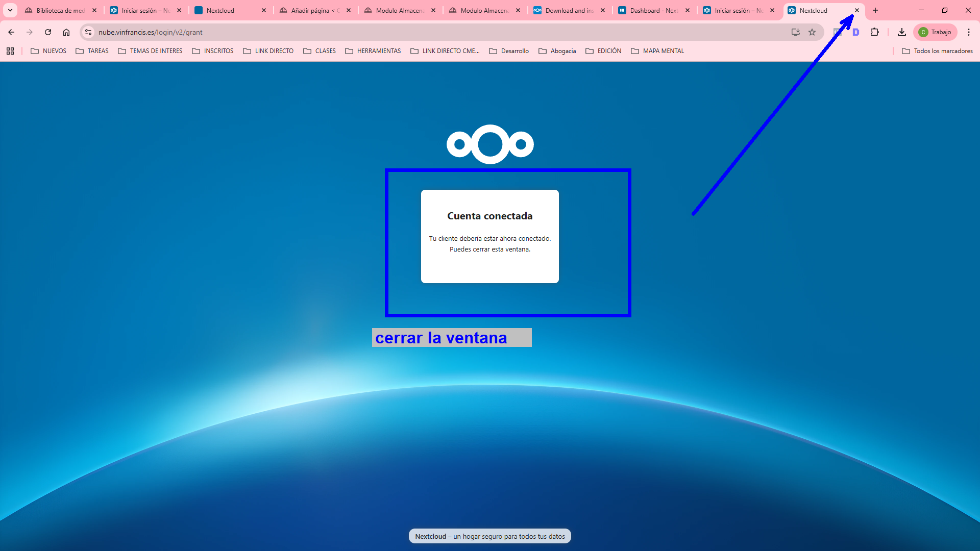Open the Trabajo profile button

click(935, 32)
